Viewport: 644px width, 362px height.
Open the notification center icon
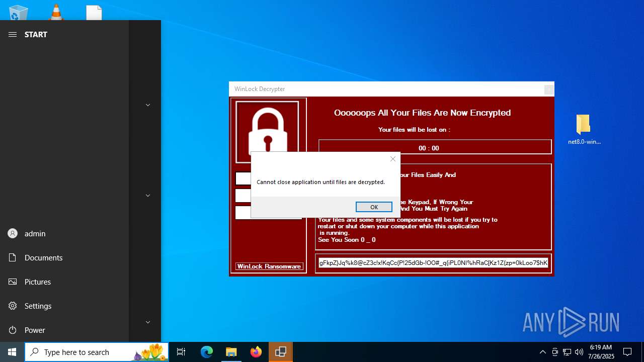(x=627, y=352)
